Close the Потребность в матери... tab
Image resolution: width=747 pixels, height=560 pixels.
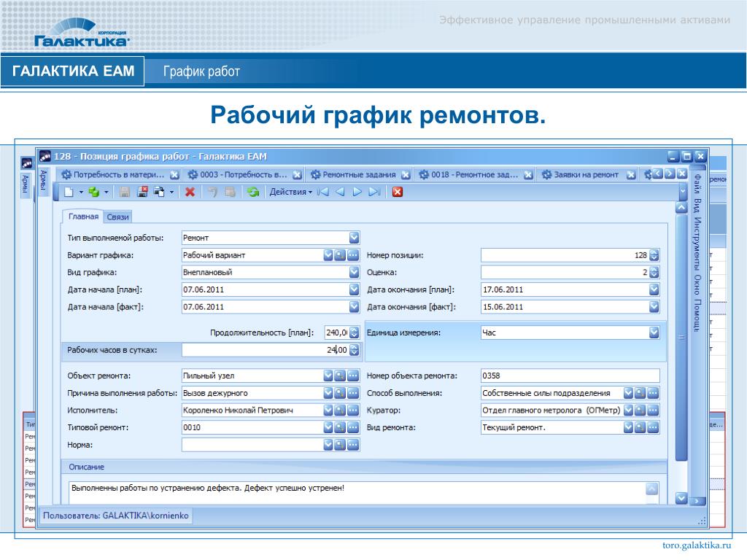tap(175, 175)
